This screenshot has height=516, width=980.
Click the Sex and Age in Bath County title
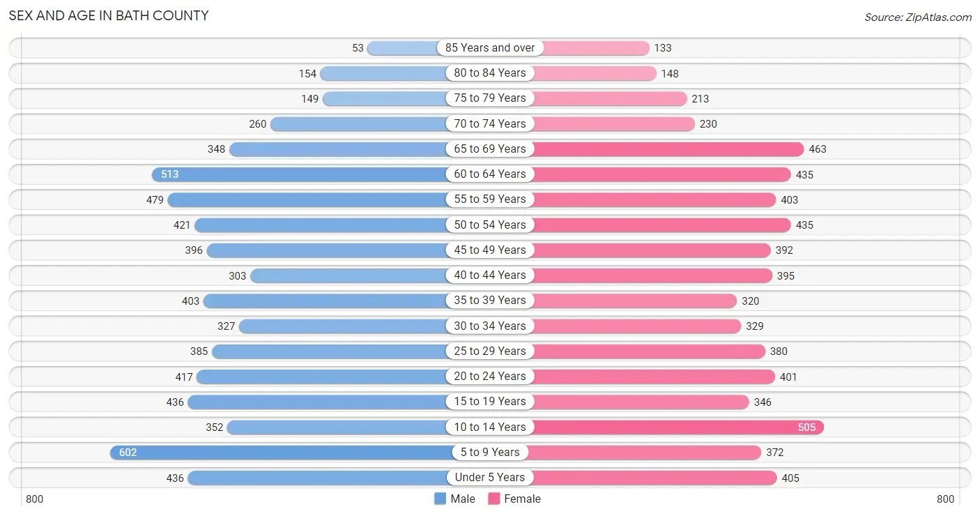coord(109,15)
